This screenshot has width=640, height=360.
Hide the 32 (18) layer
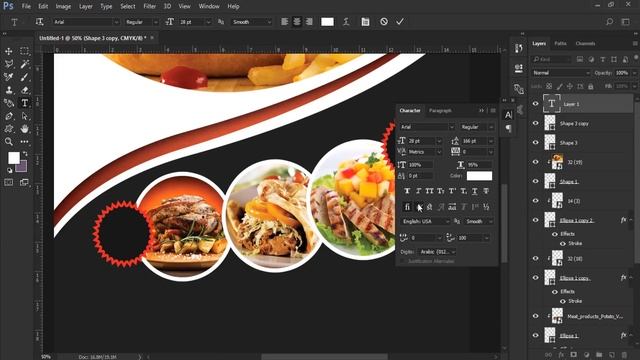536,258
